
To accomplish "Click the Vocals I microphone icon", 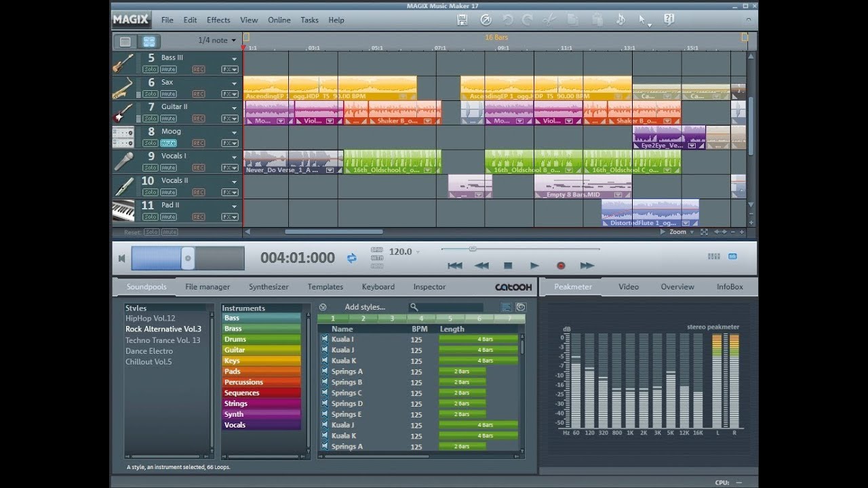I will coord(123,161).
